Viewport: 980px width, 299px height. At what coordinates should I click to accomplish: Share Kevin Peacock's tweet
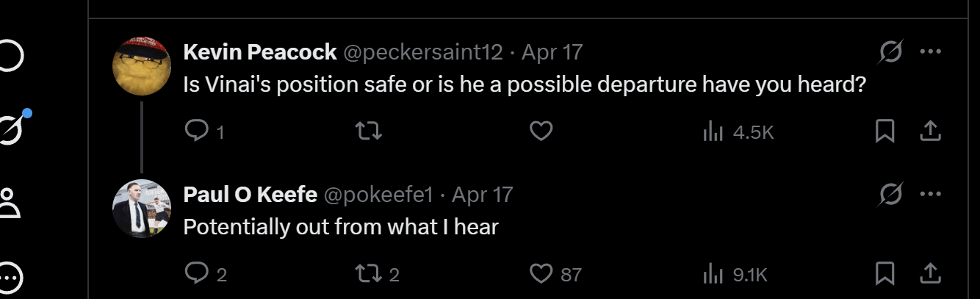[x=930, y=132]
